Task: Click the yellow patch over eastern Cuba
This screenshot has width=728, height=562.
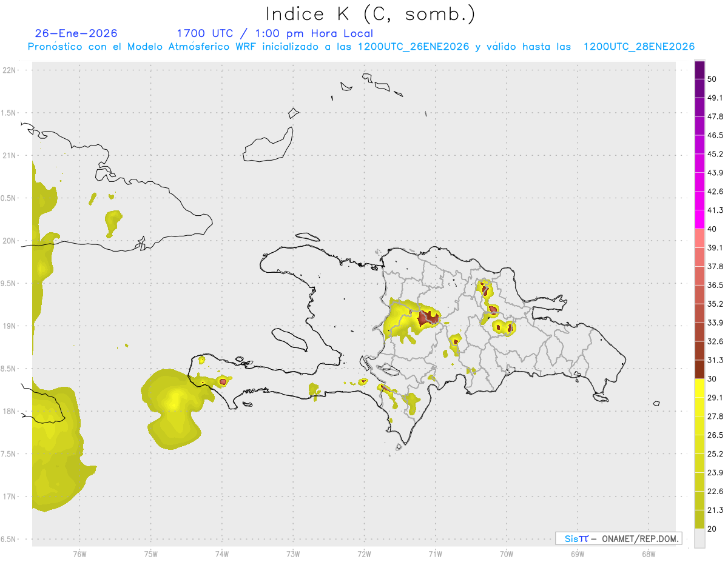Action: [x=113, y=222]
